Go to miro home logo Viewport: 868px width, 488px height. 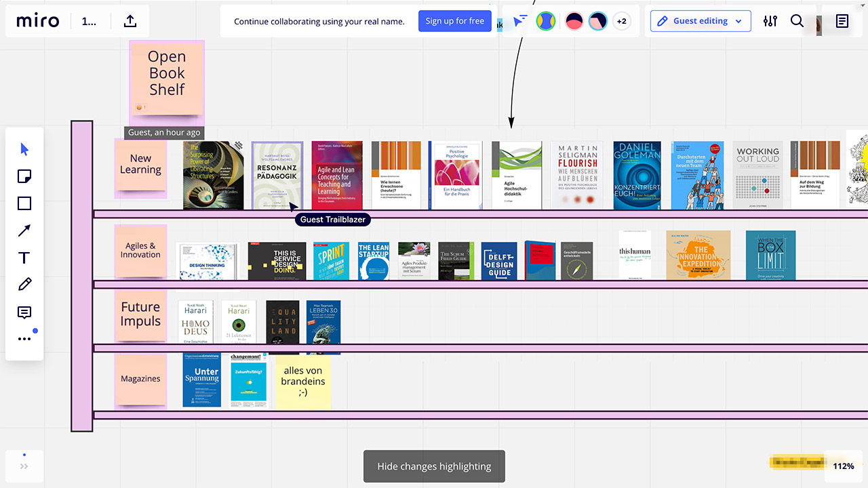(37, 21)
